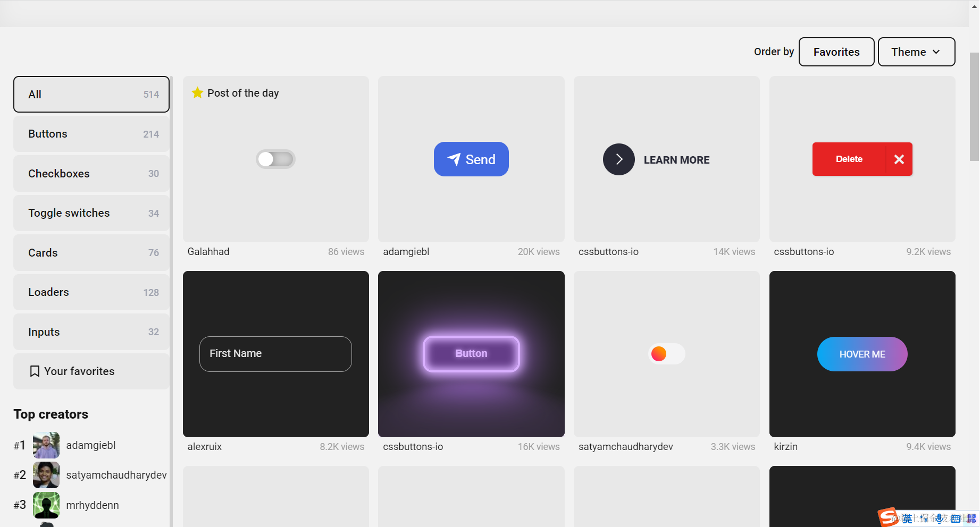Click the Top creators heading

click(51, 414)
